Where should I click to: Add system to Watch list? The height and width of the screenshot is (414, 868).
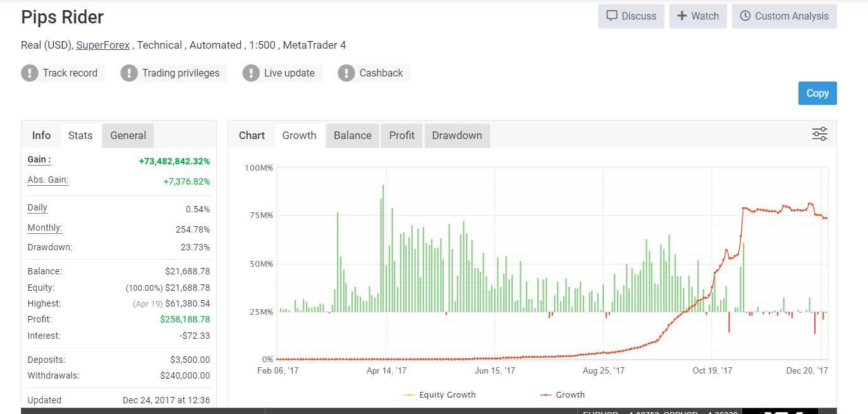click(698, 16)
